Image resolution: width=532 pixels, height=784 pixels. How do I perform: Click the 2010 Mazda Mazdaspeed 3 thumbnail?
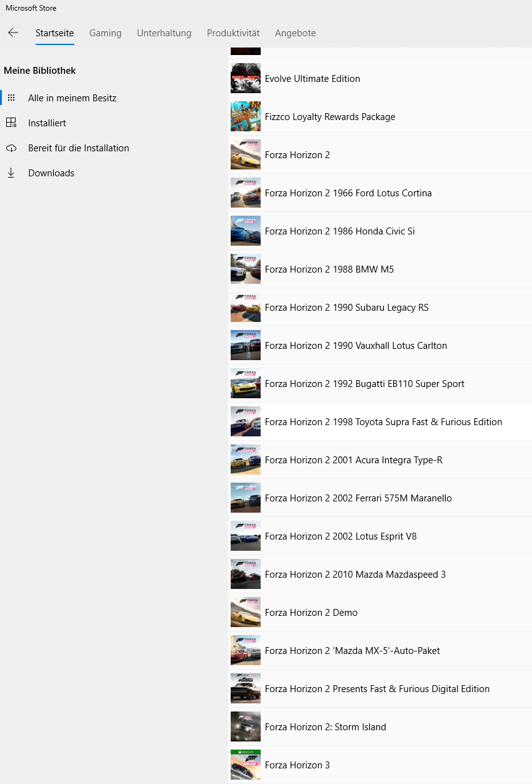[x=246, y=574]
